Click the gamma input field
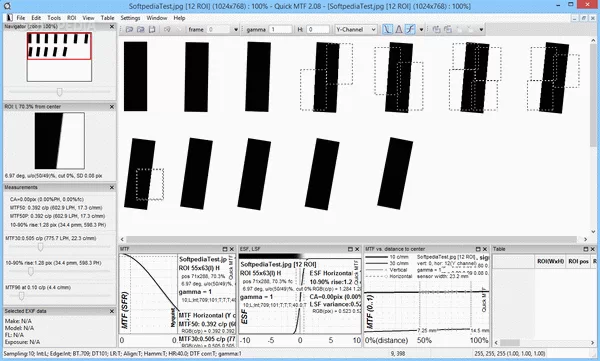The width and height of the screenshot is (600, 361). point(281,29)
